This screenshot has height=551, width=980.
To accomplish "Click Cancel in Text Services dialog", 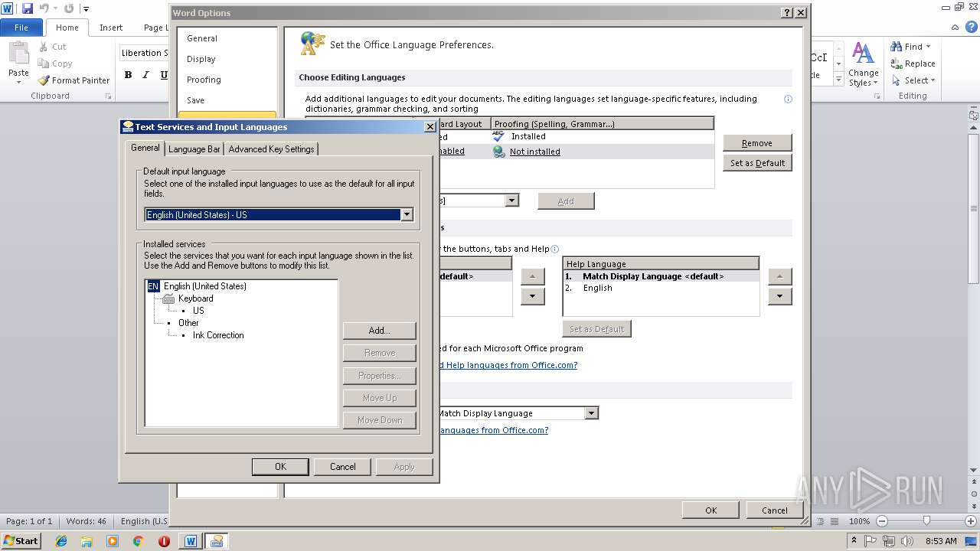I will [x=343, y=467].
